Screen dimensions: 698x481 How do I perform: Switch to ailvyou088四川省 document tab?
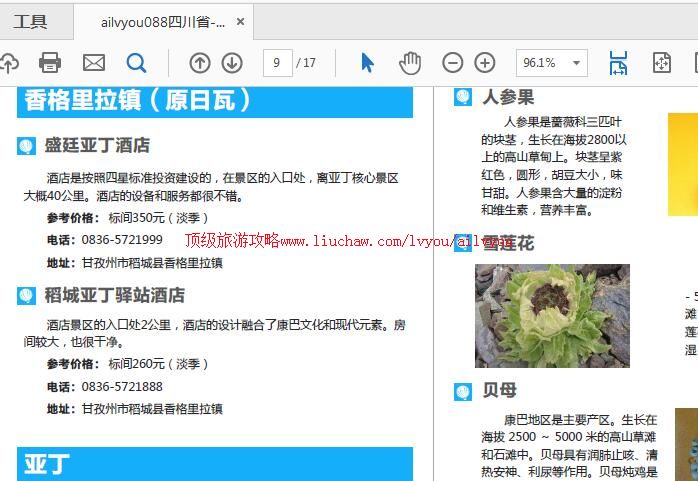(162, 22)
